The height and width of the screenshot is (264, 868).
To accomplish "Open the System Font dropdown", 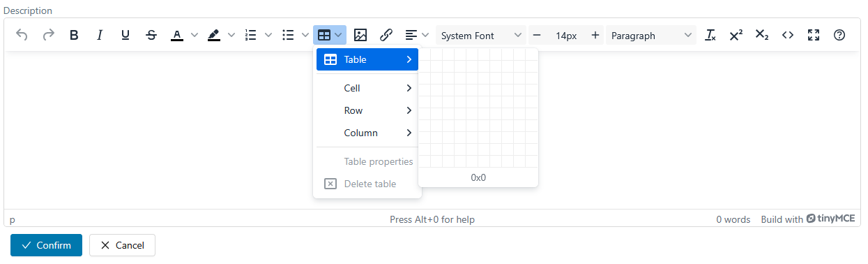I will pyautogui.click(x=481, y=35).
